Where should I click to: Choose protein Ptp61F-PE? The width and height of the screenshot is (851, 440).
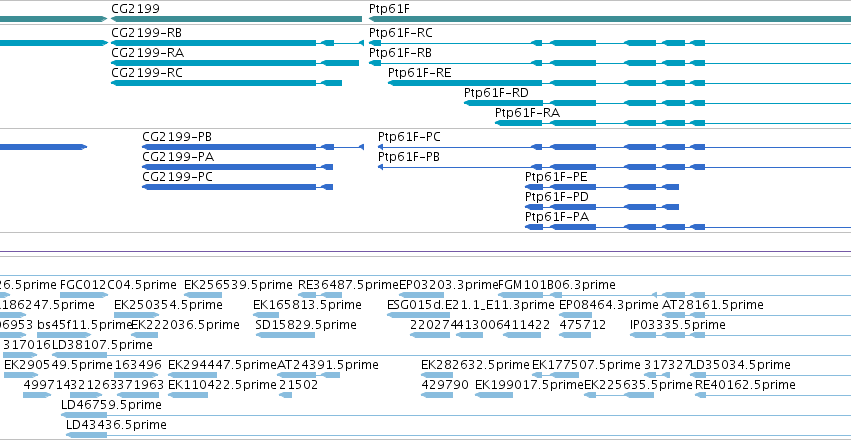coord(602,187)
